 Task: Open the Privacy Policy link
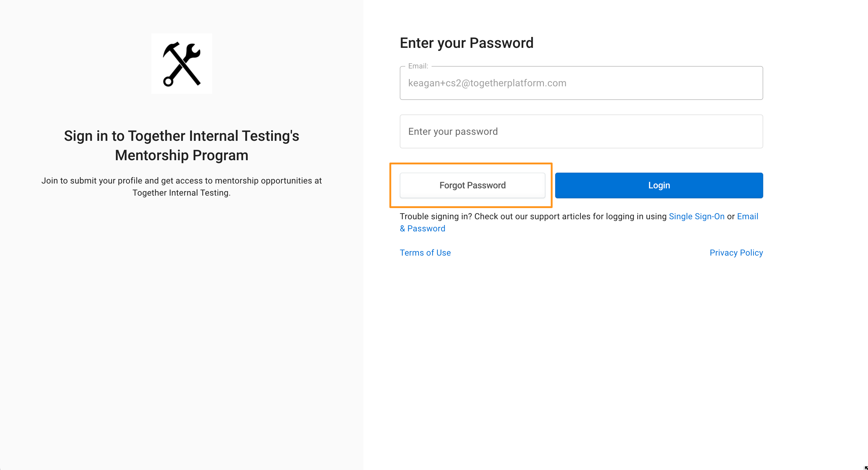736,253
